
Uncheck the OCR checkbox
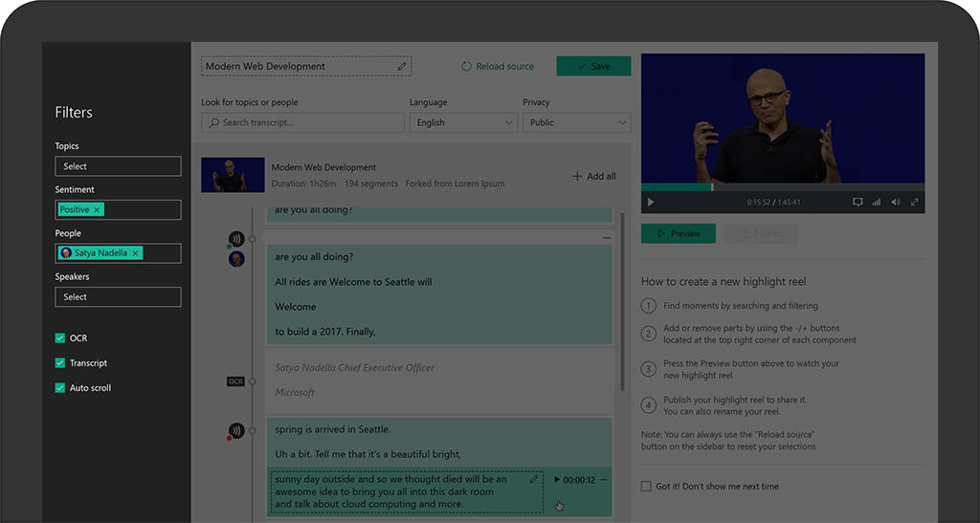[x=60, y=338]
